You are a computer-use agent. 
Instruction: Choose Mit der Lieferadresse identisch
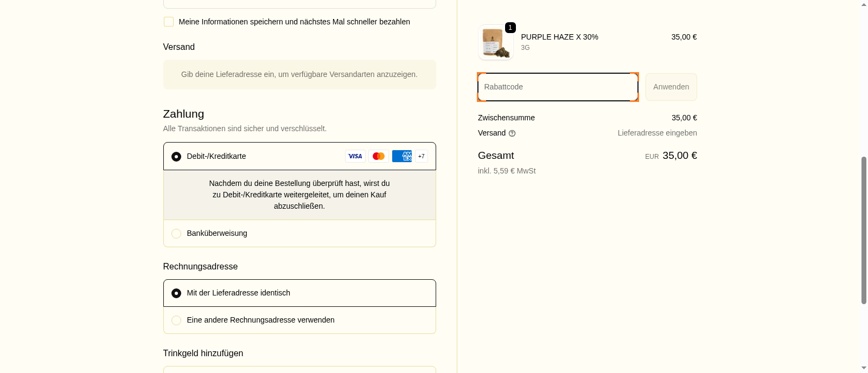[x=176, y=293]
